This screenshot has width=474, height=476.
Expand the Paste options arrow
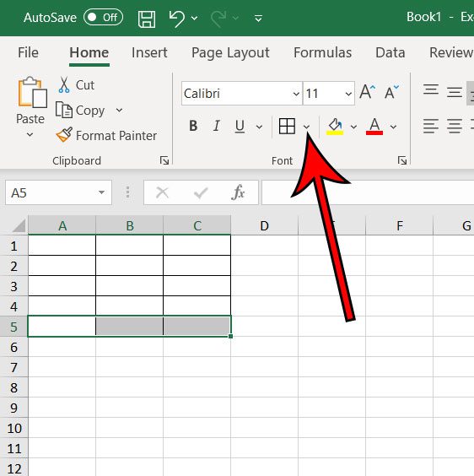(x=30, y=134)
